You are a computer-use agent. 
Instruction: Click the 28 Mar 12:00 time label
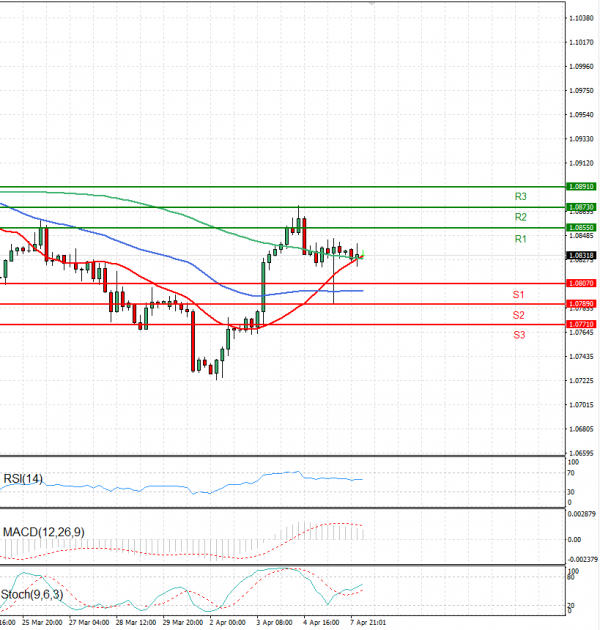(x=136, y=622)
